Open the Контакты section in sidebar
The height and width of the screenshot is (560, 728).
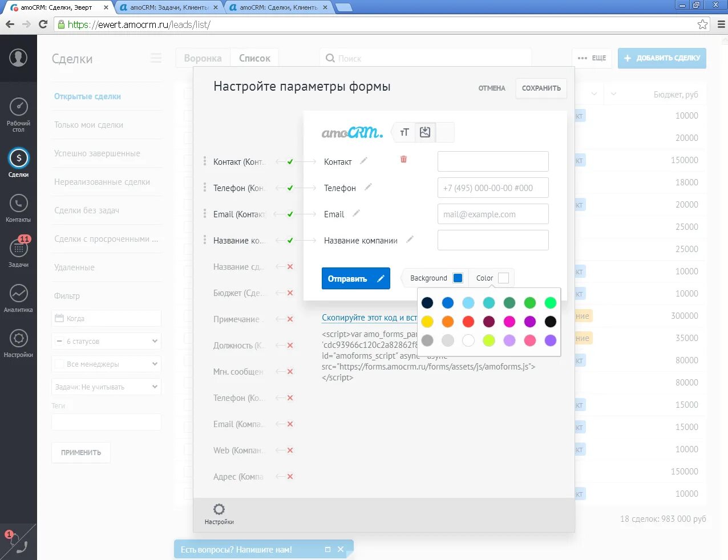coord(19,202)
